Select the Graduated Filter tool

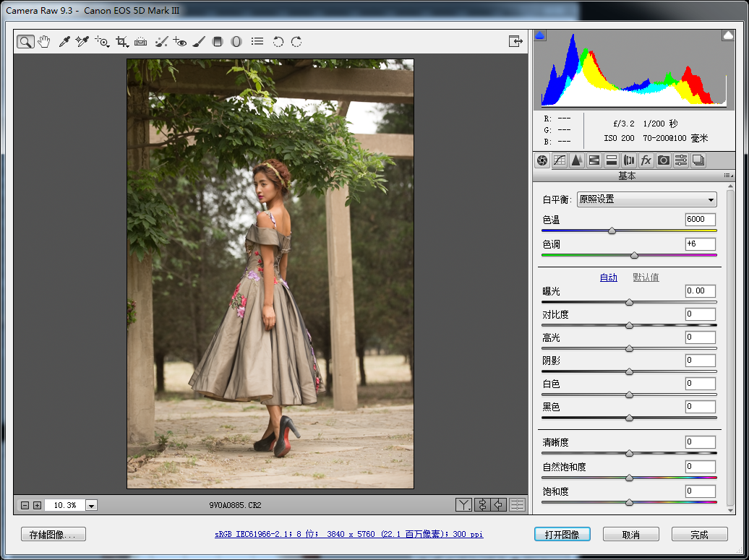218,41
